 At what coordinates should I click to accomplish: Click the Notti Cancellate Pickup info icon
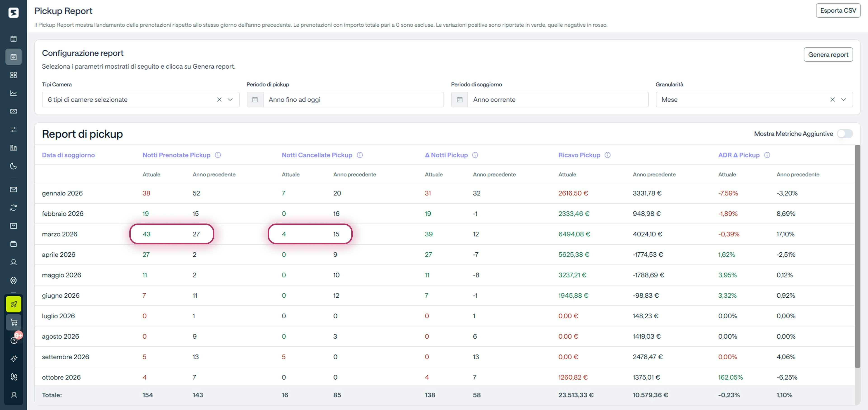tap(360, 155)
